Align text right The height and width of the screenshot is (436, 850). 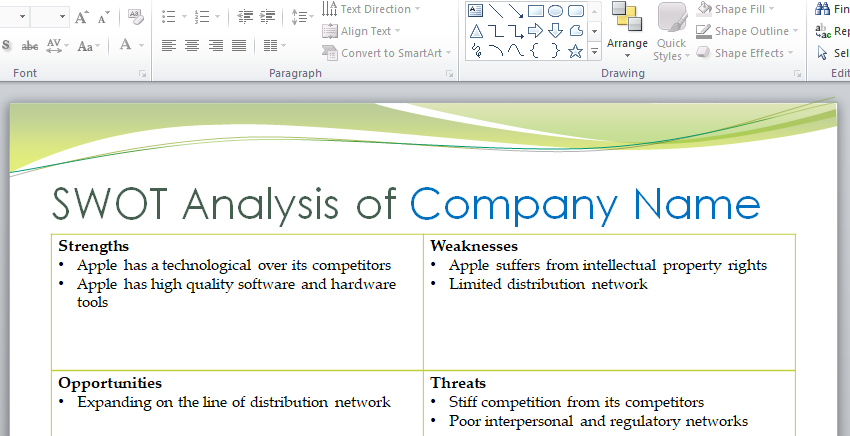[x=216, y=45]
